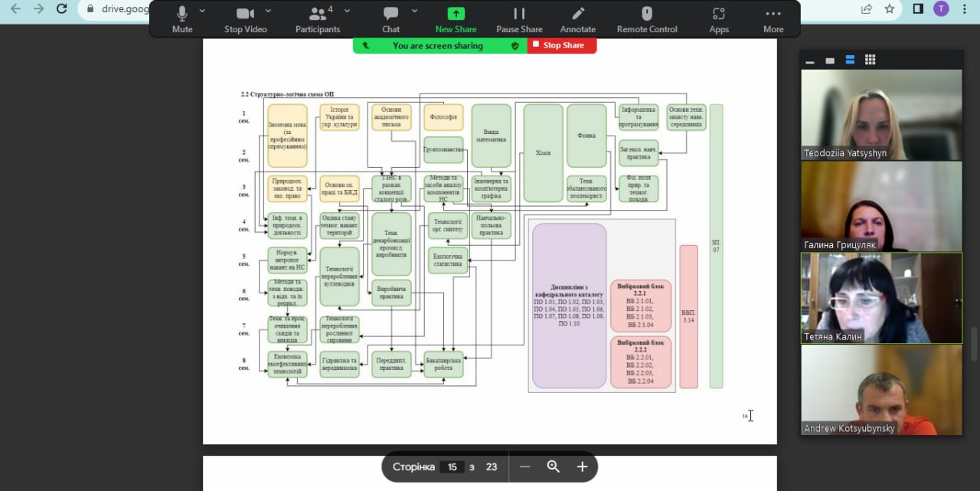Zoom in the document with plus button
The width and height of the screenshot is (980, 491).
coord(582,466)
